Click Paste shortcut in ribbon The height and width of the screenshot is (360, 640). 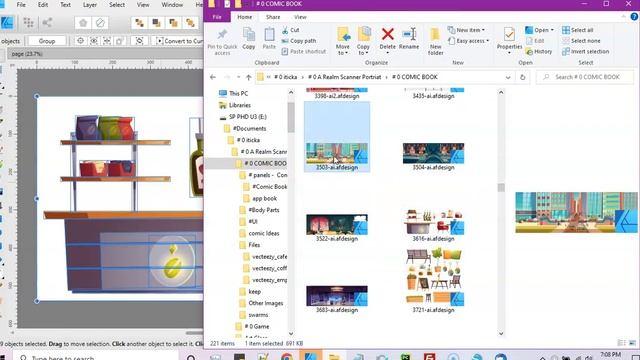304,51
